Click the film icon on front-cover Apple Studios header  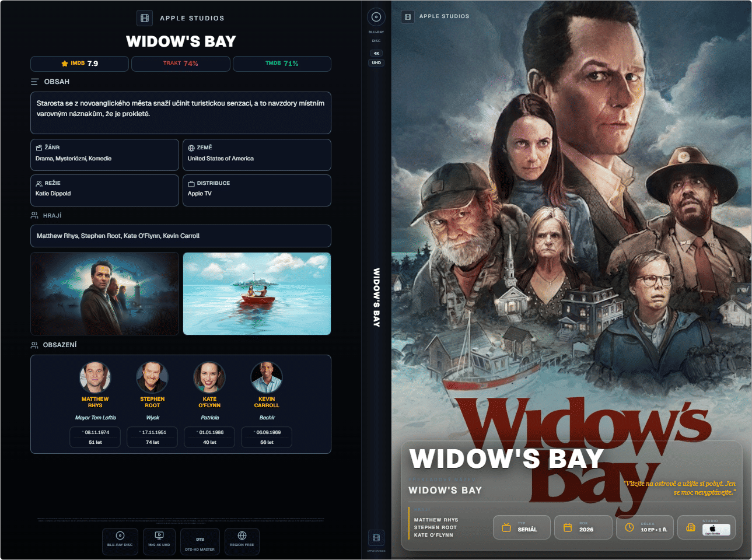(407, 17)
